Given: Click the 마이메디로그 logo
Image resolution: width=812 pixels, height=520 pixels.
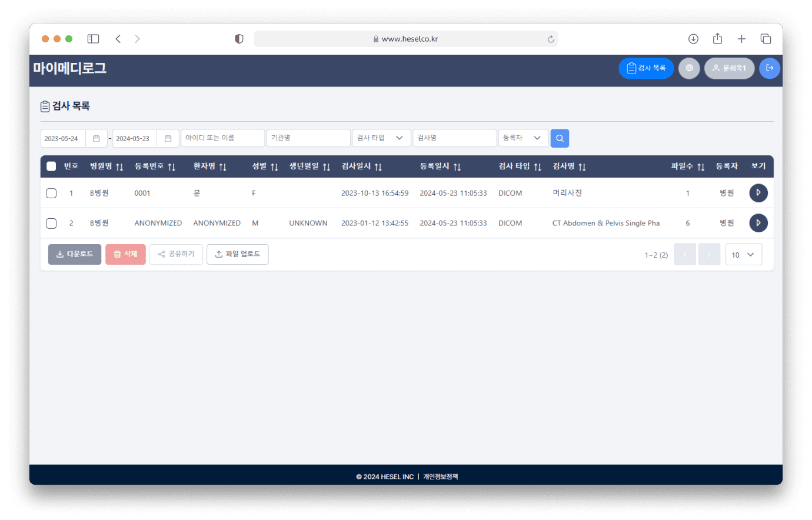Looking at the screenshot, I should click(x=69, y=68).
